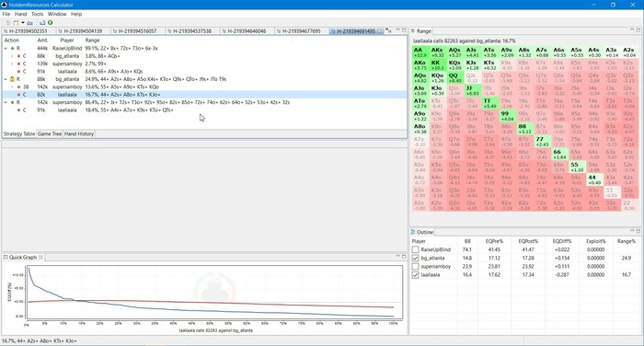Open the Help menu
Image resolution: width=644 pixels, height=346 pixels.
point(76,14)
